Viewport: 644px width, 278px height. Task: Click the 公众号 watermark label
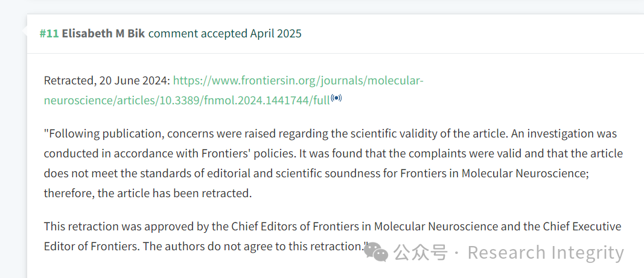pos(419,253)
